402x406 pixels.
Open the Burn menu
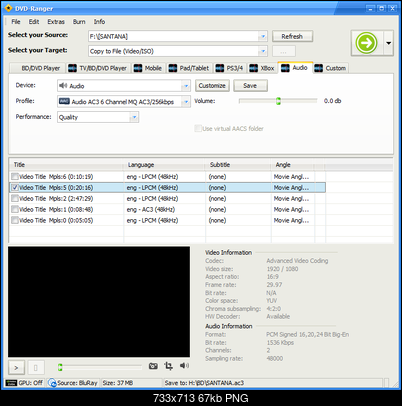[79, 22]
